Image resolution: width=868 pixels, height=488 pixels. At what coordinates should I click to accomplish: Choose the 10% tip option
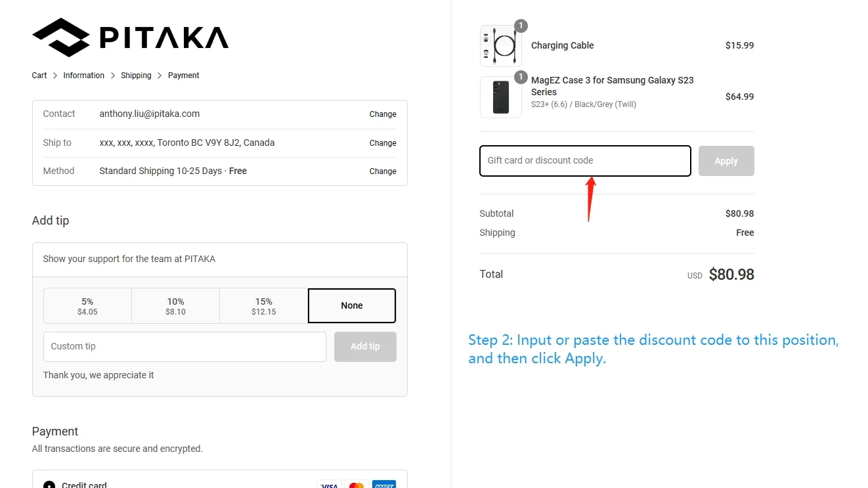tap(175, 306)
